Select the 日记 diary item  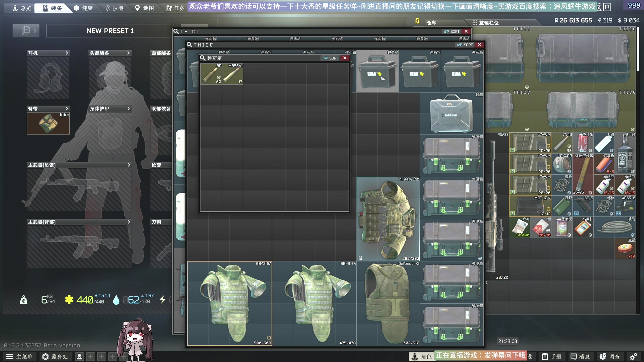pos(562,206)
